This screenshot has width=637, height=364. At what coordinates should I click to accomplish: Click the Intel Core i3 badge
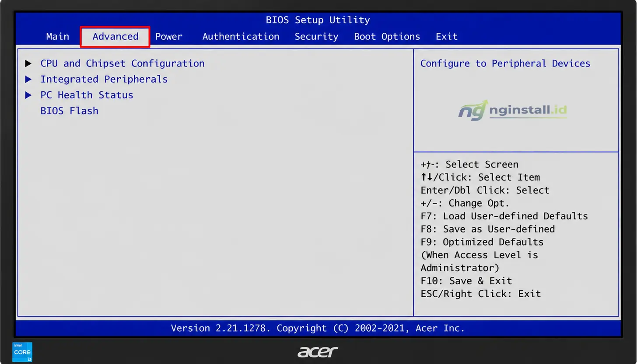click(22, 352)
